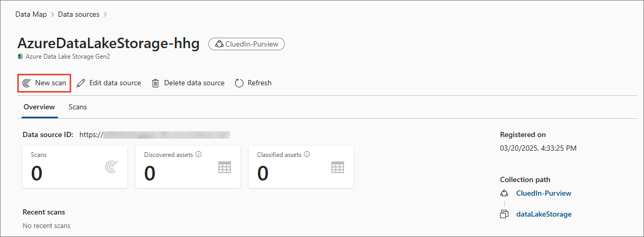Click the info icon next to Discovered assets
This screenshot has height=237, width=644.
coord(199,154)
